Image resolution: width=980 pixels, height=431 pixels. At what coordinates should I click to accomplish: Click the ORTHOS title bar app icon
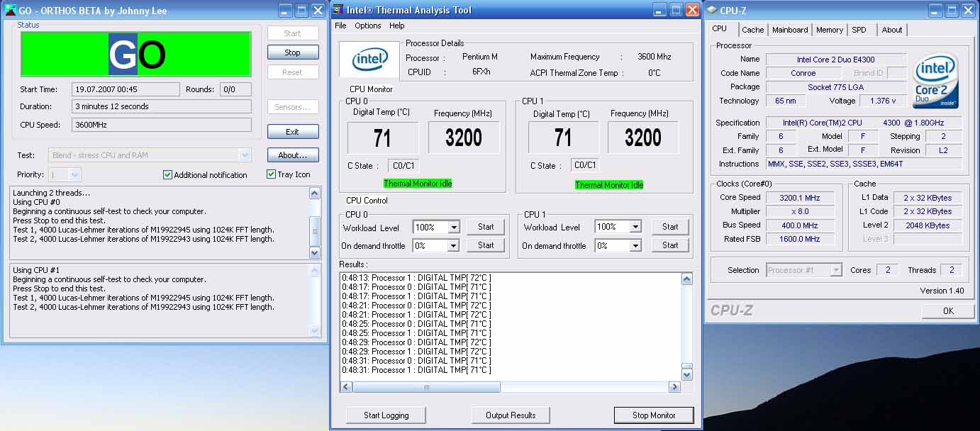[x=11, y=10]
